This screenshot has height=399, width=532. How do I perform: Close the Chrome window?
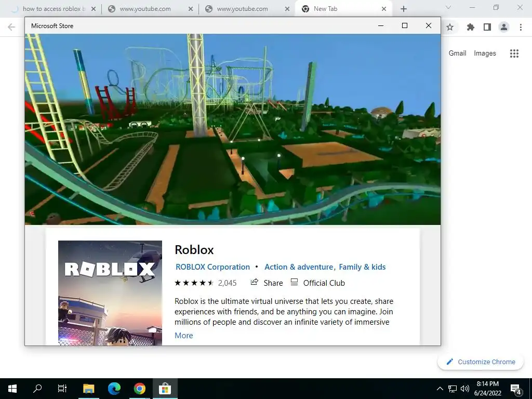[520, 7]
